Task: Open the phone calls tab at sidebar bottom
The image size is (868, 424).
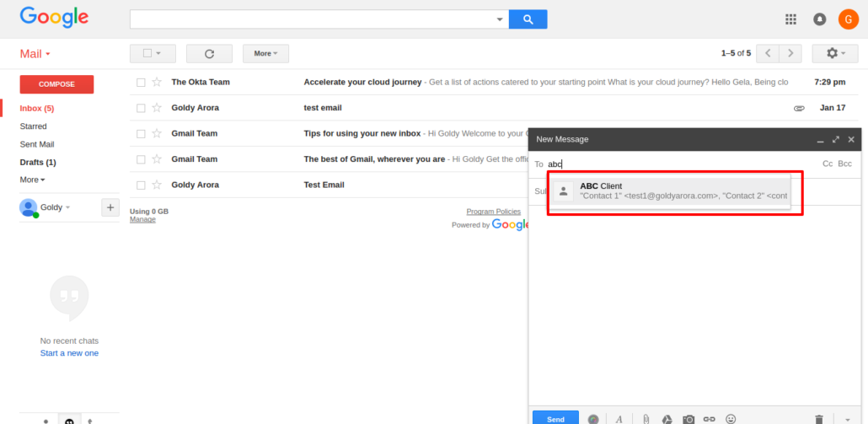Action: click(x=89, y=421)
